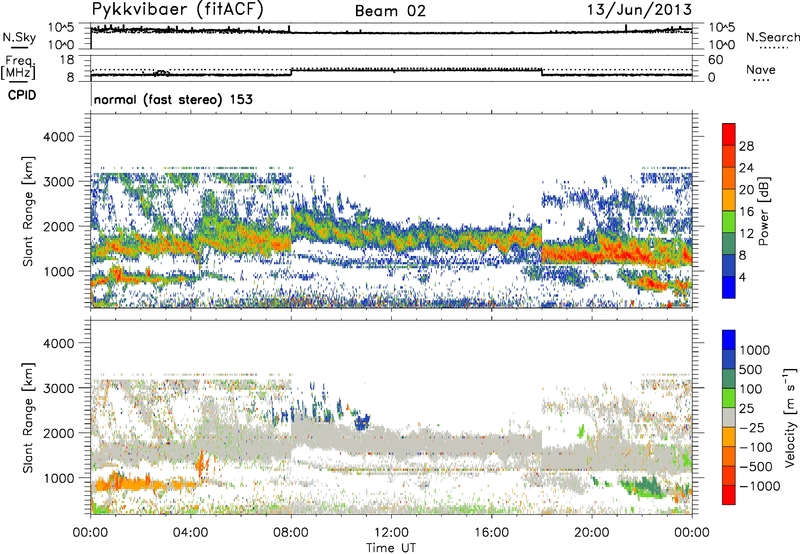The height and width of the screenshot is (554, 800).
Task: Click the 'N.Sky' legend label
Action: (x=19, y=37)
